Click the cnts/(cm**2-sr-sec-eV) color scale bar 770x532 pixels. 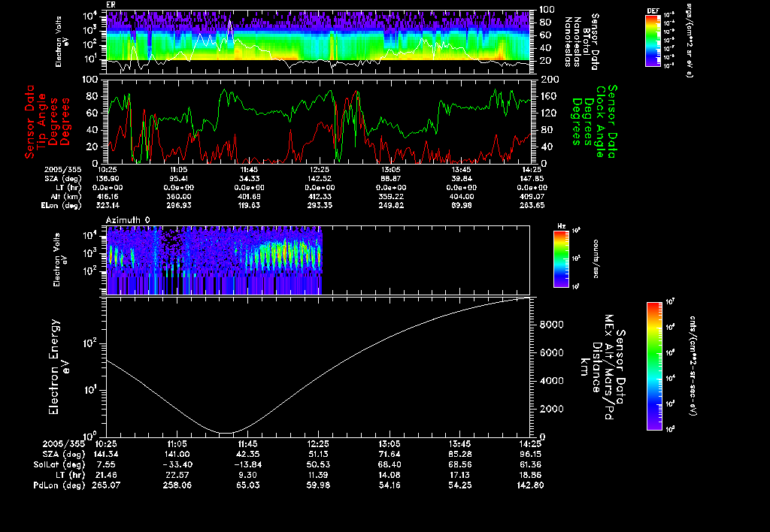(x=654, y=366)
